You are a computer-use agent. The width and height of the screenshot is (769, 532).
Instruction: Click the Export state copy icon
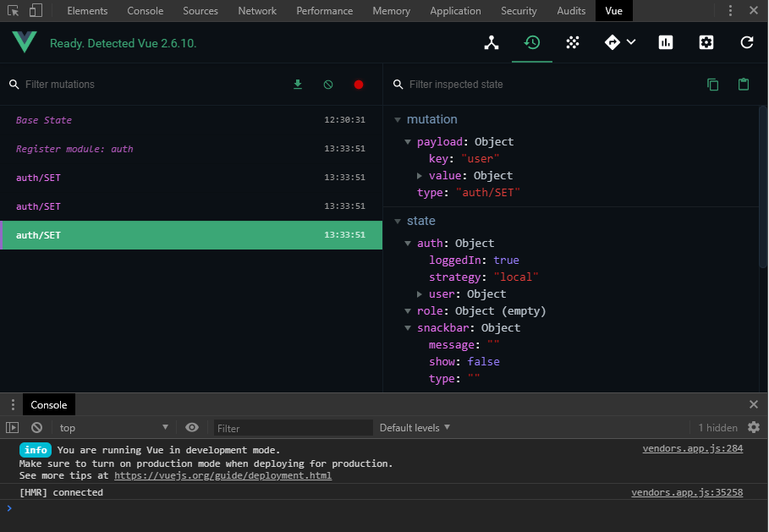pos(712,85)
